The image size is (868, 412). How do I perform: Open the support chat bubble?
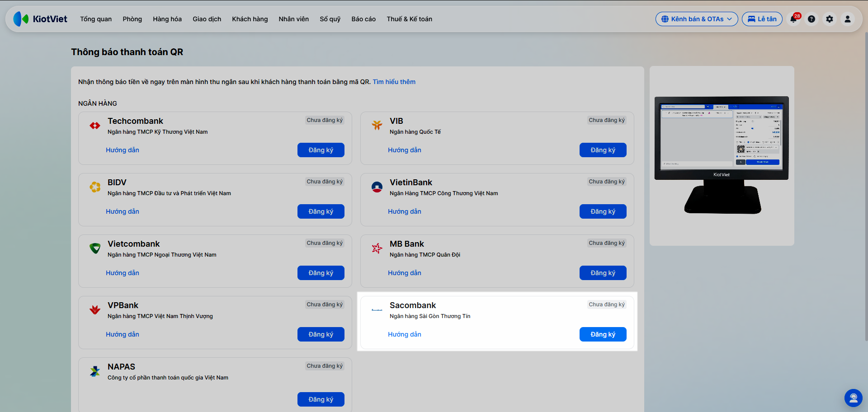point(854,398)
